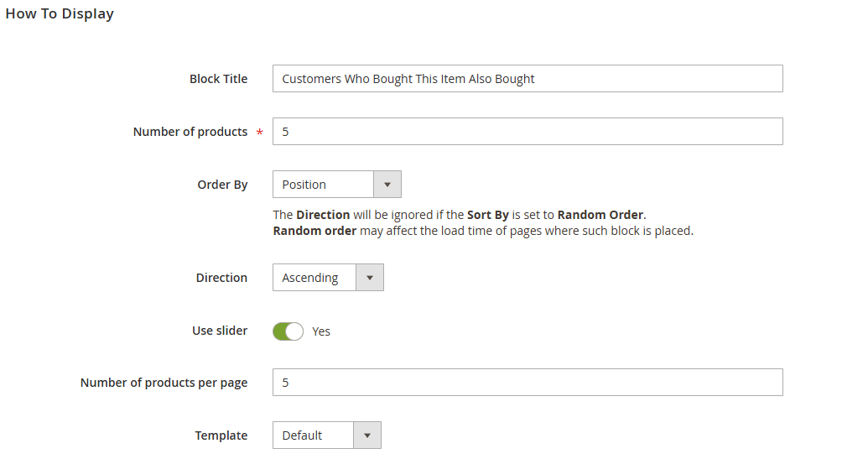Click the red required asterisk icon

259,133
